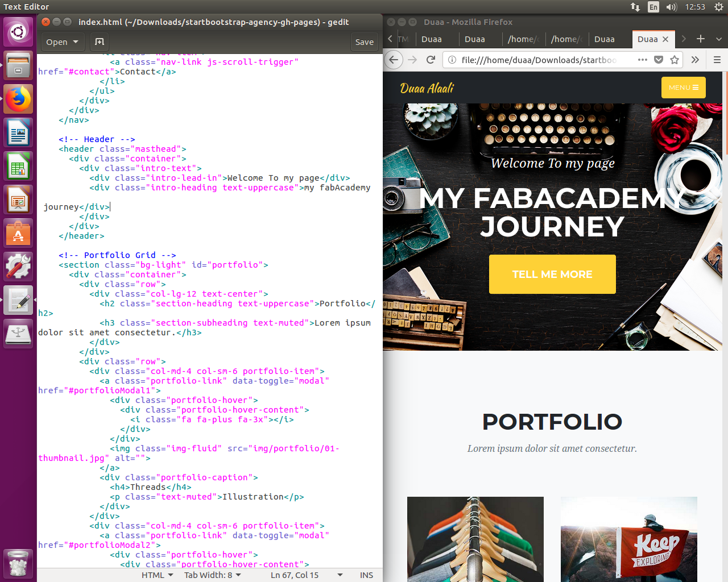Save the file in gedit
Screen dimensions: 728x582
pos(365,42)
